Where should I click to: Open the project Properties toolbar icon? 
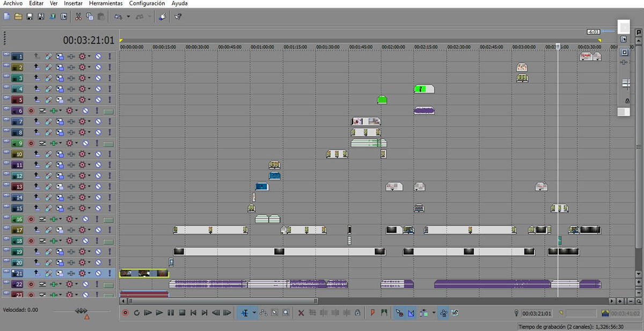(x=63, y=16)
